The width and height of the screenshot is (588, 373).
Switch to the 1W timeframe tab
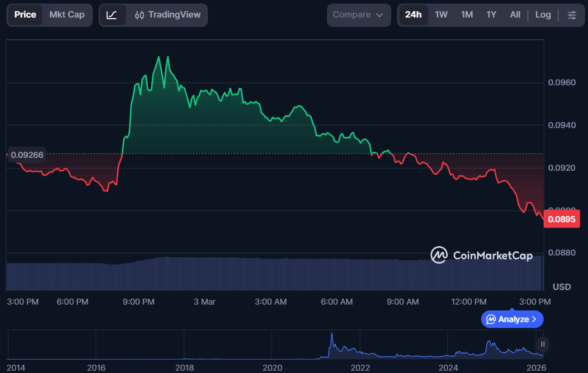click(441, 15)
